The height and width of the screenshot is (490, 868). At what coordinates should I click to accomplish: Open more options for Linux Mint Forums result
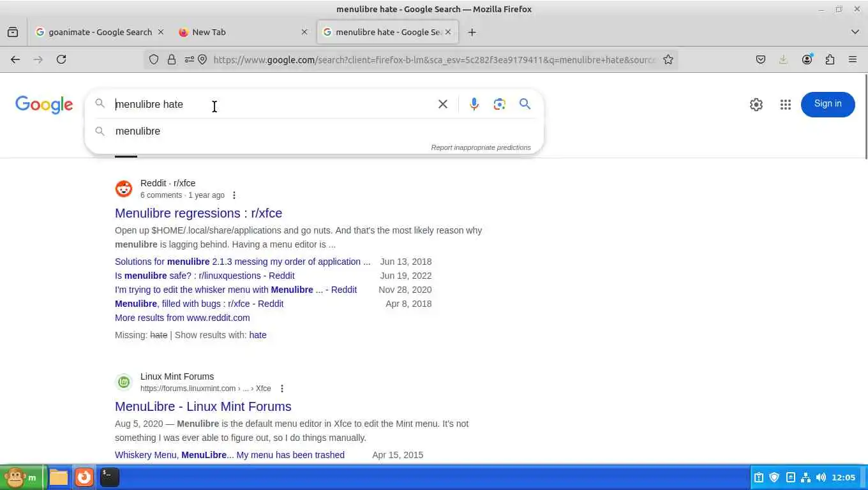[x=282, y=389]
